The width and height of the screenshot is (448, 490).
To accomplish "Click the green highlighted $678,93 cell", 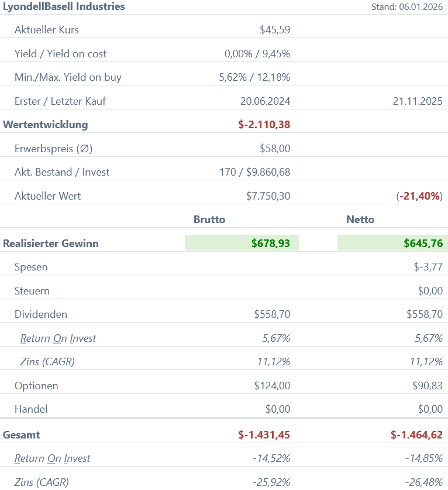I will point(242,243).
